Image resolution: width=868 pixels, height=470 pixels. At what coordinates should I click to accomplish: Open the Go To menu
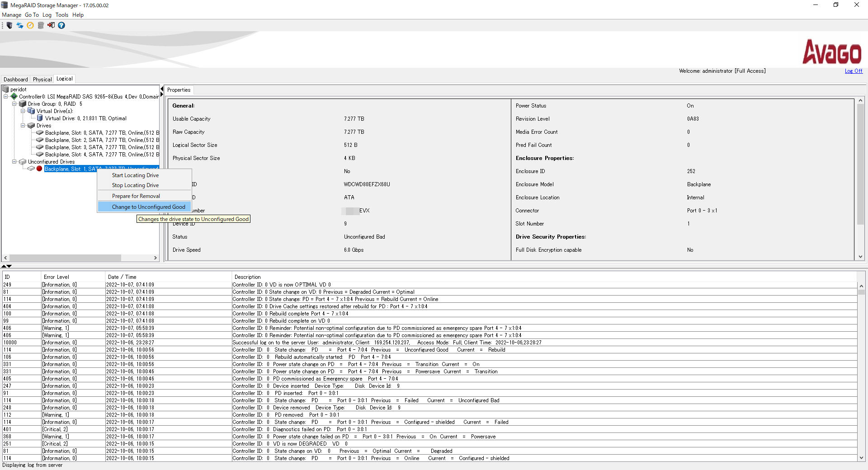[32, 15]
